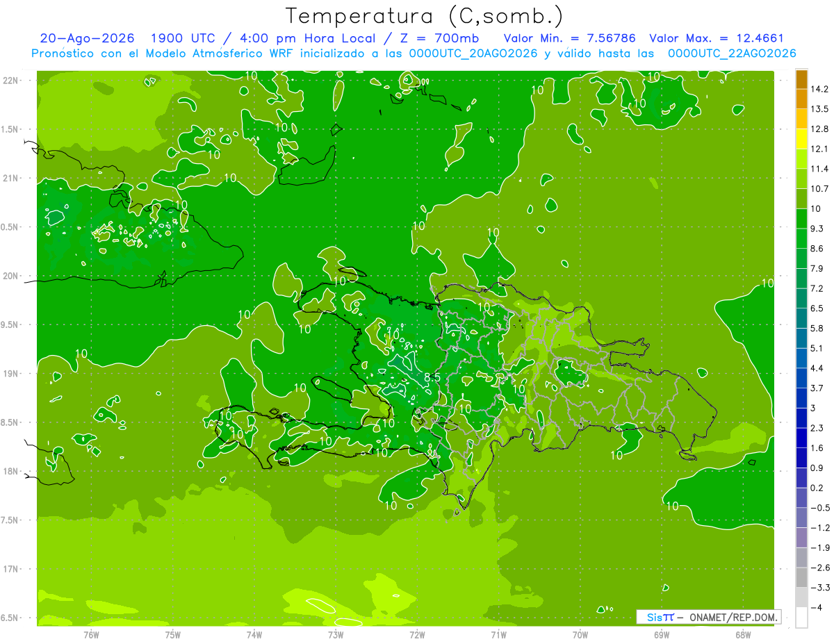
Task: Click the '69W' longitude label
Action: 662,634
